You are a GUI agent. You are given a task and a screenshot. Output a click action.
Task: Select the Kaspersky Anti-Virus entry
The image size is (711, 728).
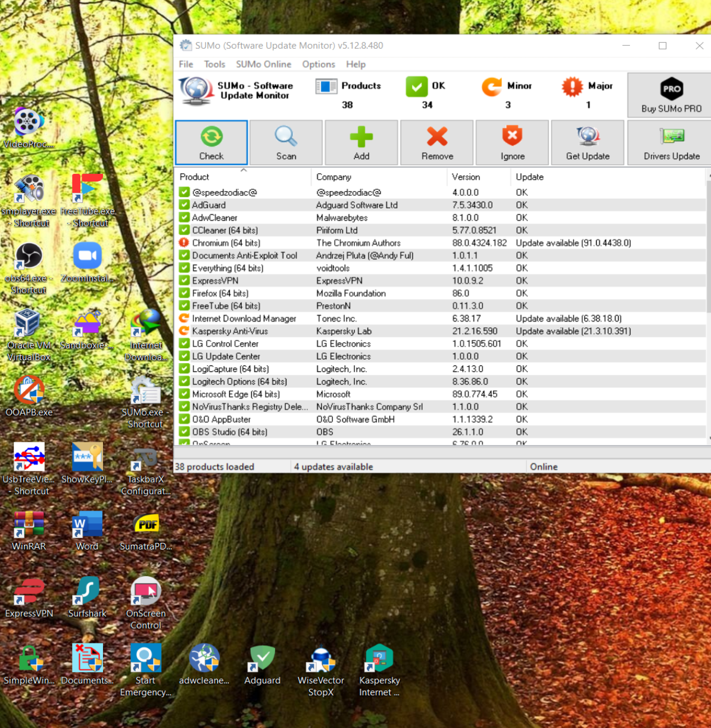230,331
